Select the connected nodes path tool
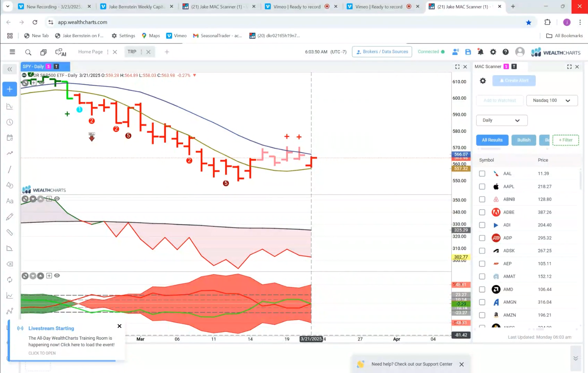Viewport: 588px width, 373px height. point(10,311)
